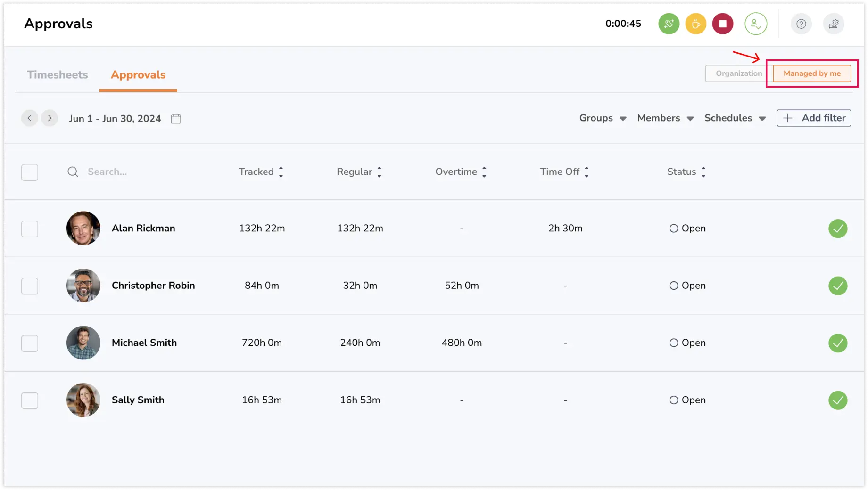
Task: Approve Alan Rickman's timesheet checkmark
Action: 838,229
